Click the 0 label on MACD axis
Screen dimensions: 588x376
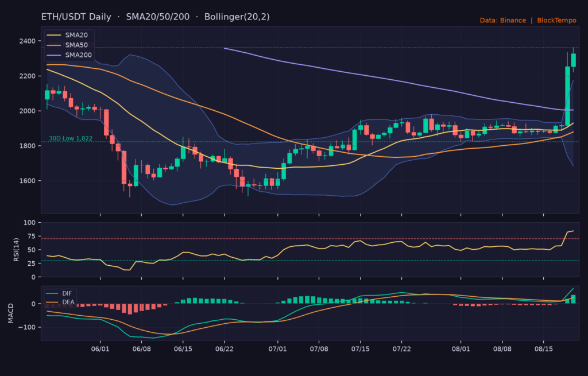34,304
